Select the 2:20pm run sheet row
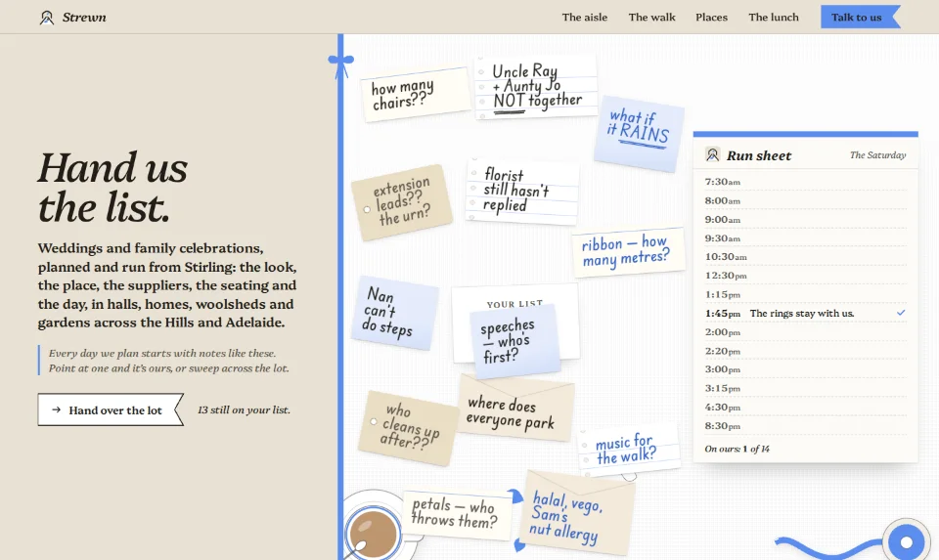 [x=805, y=351]
